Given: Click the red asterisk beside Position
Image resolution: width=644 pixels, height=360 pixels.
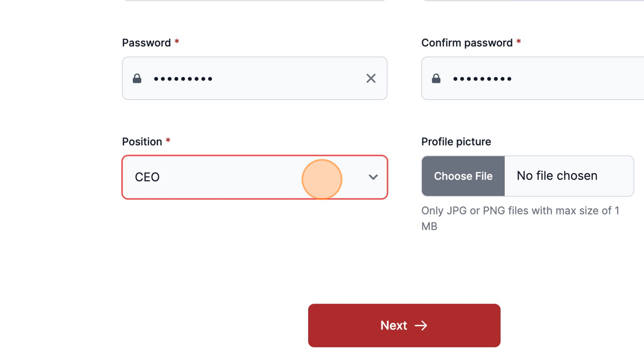Looking at the screenshot, I should 168,140.
